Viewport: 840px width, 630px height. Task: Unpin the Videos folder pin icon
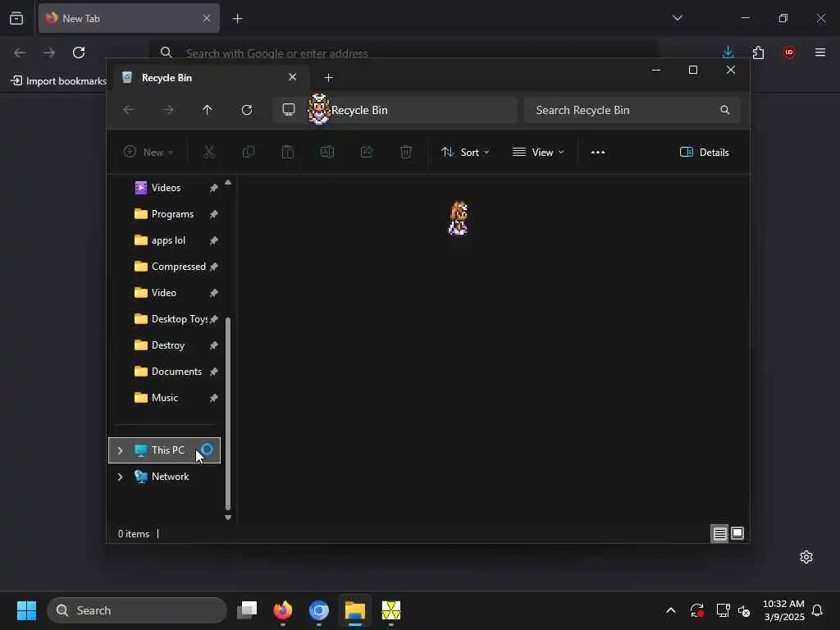pyautogui.click(x=214, y=188)
